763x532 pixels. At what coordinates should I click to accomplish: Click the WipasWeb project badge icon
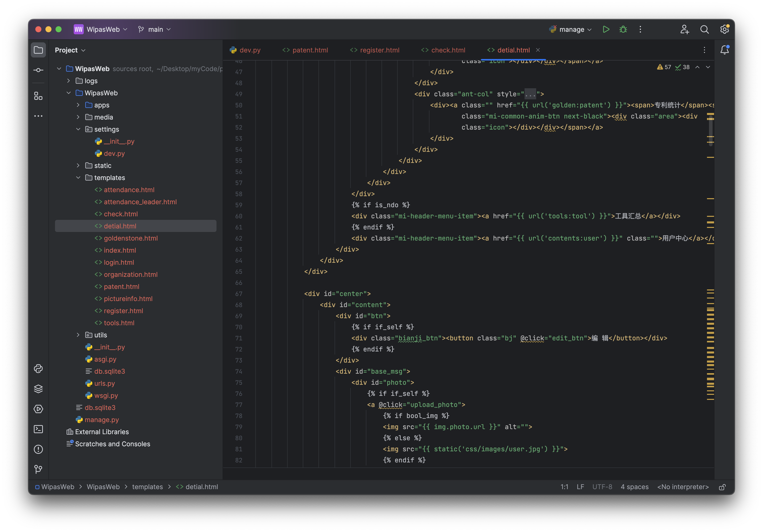[x=78, y=29]
